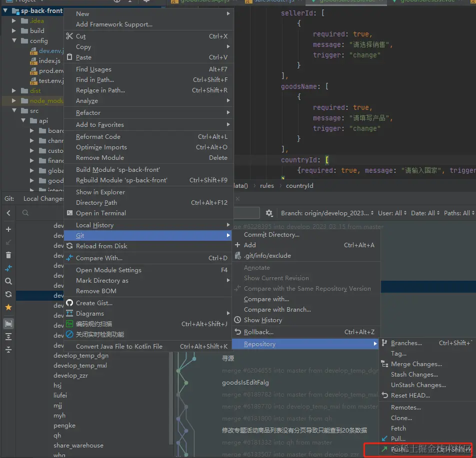Click commit message goodsIsEditFalg
The height and width of the screenshot is (458, 476).
point(245,383)
